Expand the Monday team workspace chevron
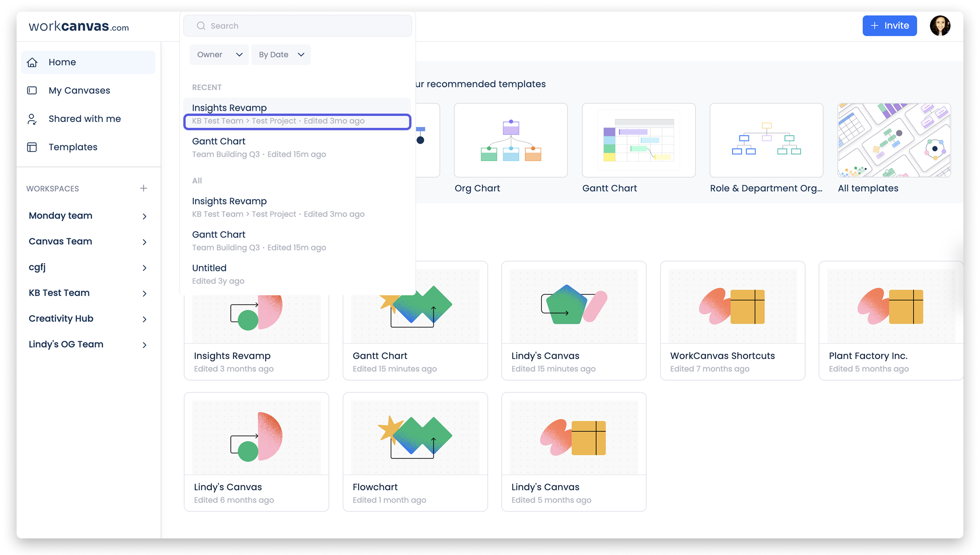Screen dimensions: 980x555 click(144, 216)
